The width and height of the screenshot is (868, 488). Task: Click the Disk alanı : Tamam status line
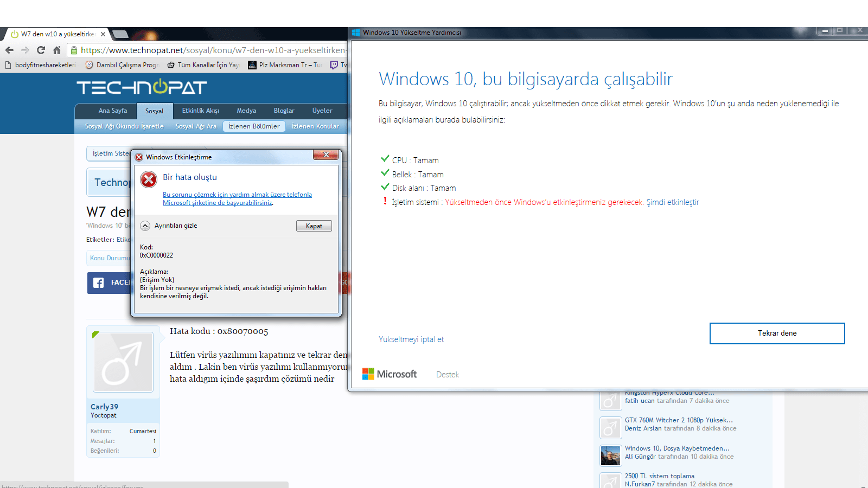(x=418, y=188)
